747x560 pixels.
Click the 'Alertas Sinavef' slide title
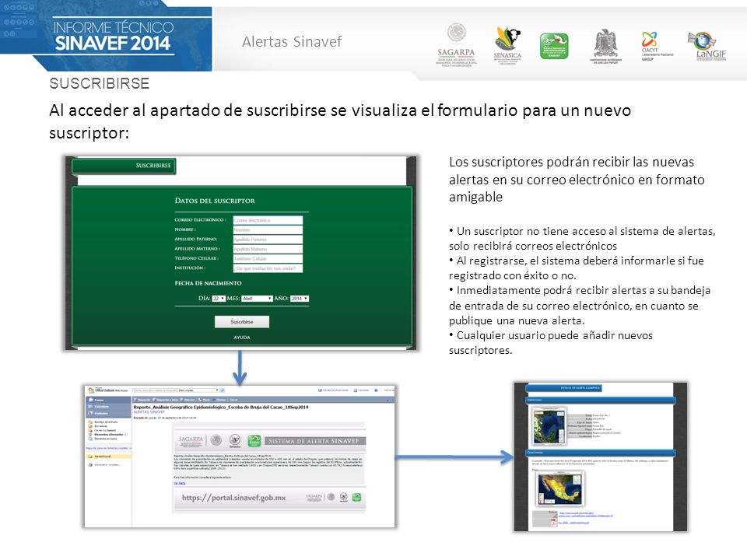pyautogui.click(x=292, y=41)
